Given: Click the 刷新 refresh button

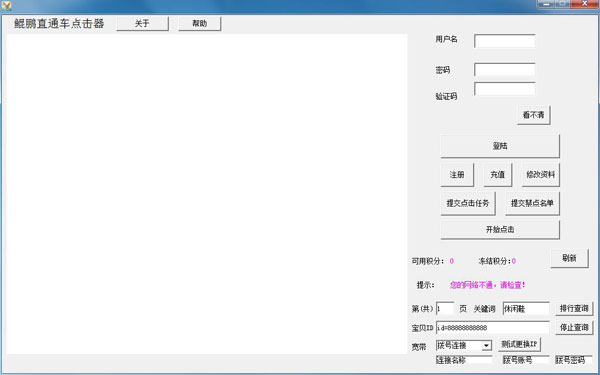Looking at the screenshot, I should point(569,258).
